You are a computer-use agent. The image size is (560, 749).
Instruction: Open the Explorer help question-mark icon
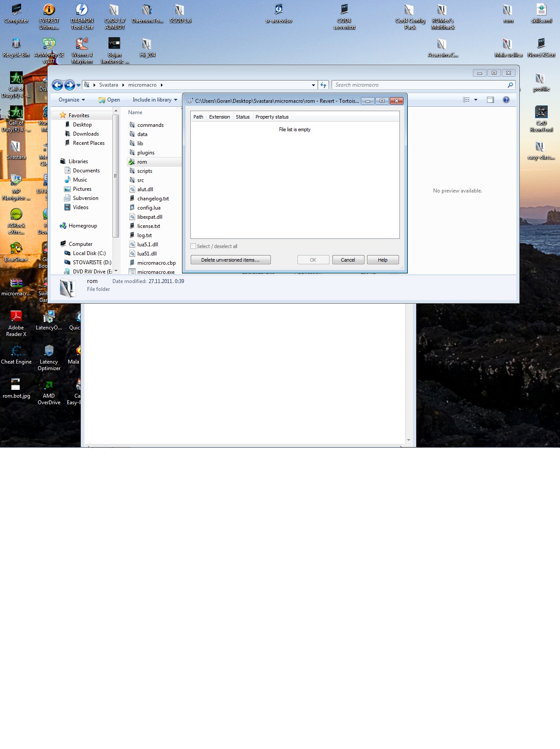[506, 100]
